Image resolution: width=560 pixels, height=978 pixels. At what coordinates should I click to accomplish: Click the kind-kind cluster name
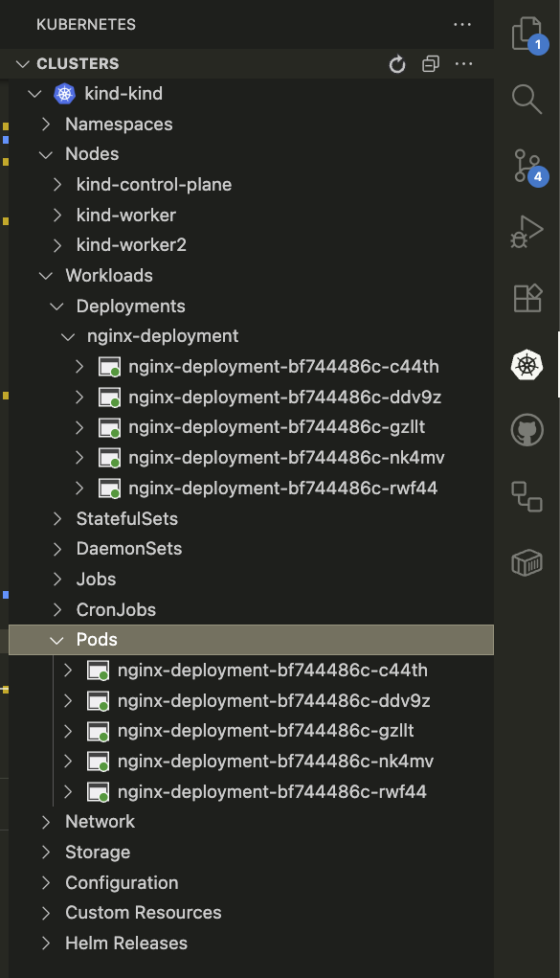[123, 94]
